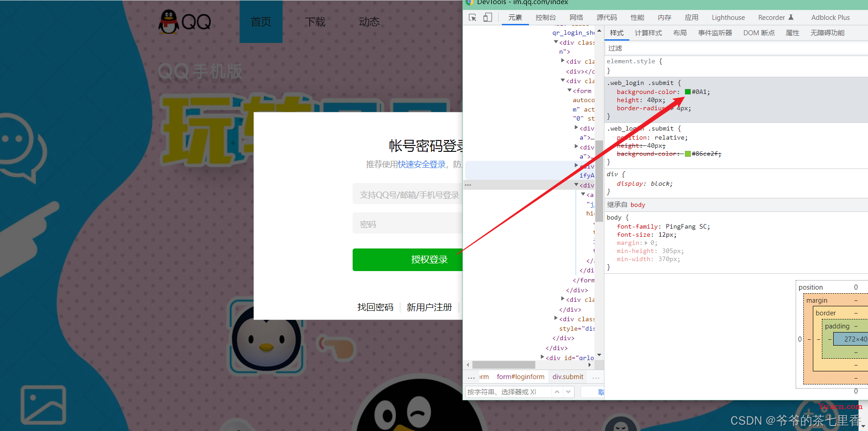
Task: Click form#loginform breadcrumb
Action: [x=521, y=377]
